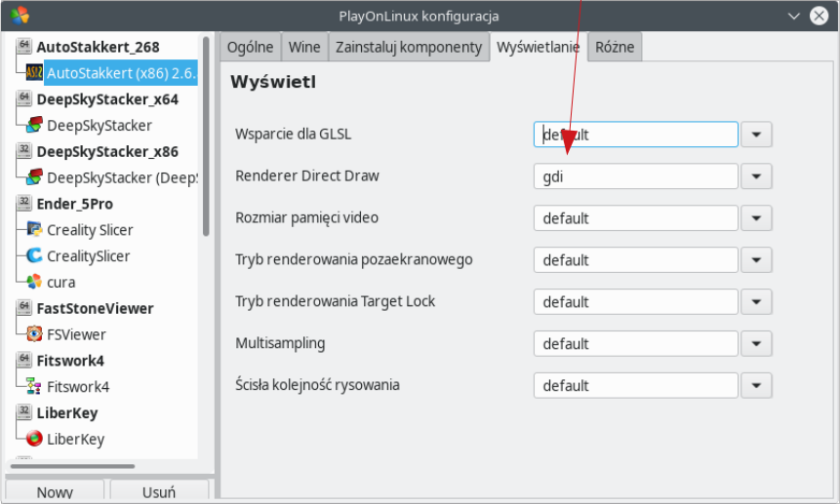Click the cura clover icon
Screen dimensions: 840x504
pyautogui.click(x=34, y=282)
